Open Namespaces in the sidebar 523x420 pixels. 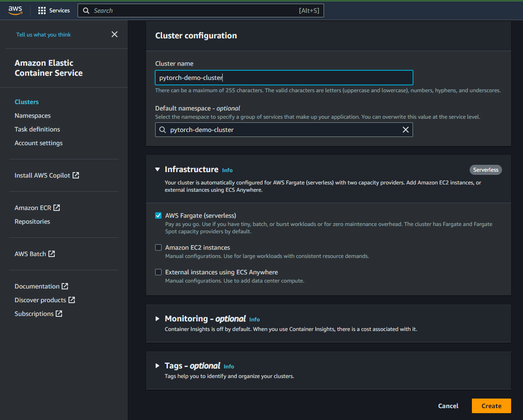coord(33,115)
